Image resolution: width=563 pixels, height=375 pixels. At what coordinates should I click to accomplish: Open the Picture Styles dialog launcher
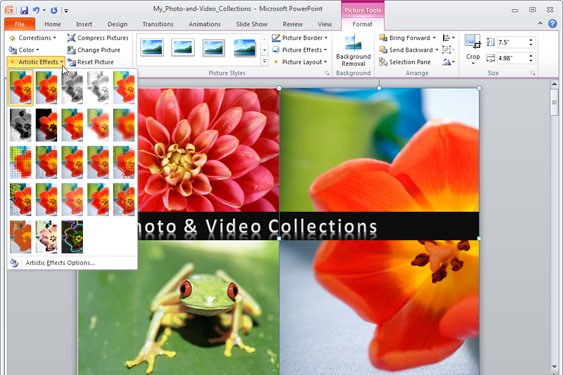click(327, 73)
